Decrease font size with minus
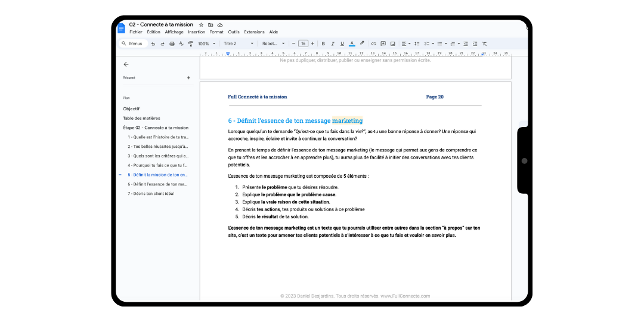 (x=293, y=44)
